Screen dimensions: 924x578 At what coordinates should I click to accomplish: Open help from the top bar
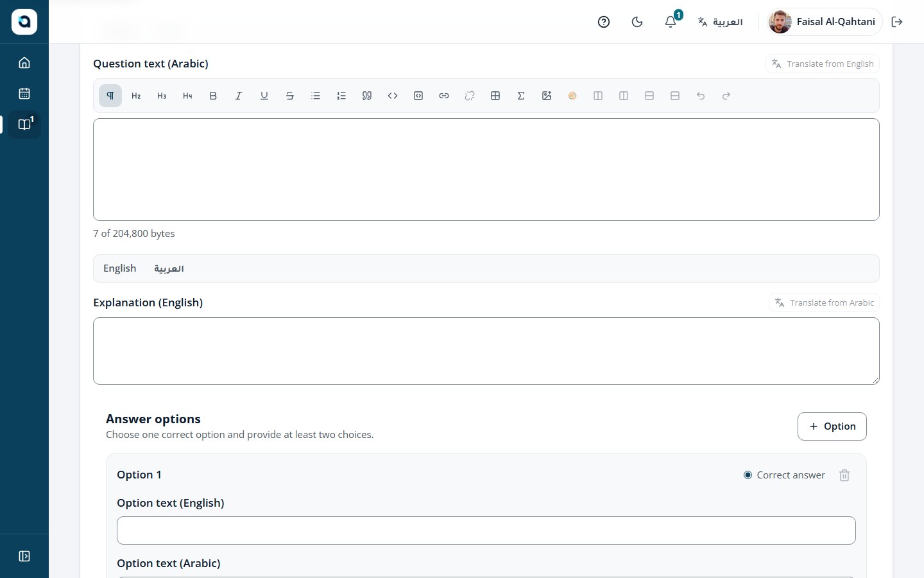604,22
